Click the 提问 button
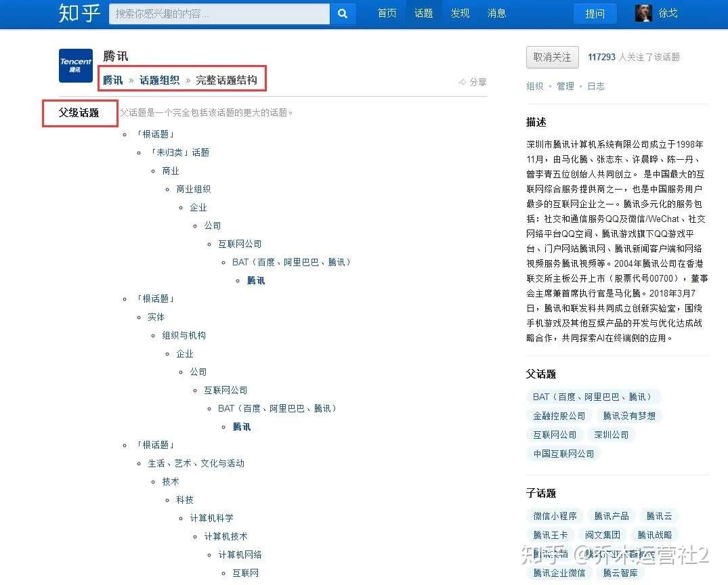728x585 pixels. pyautogui.click(x=595, y=14)
